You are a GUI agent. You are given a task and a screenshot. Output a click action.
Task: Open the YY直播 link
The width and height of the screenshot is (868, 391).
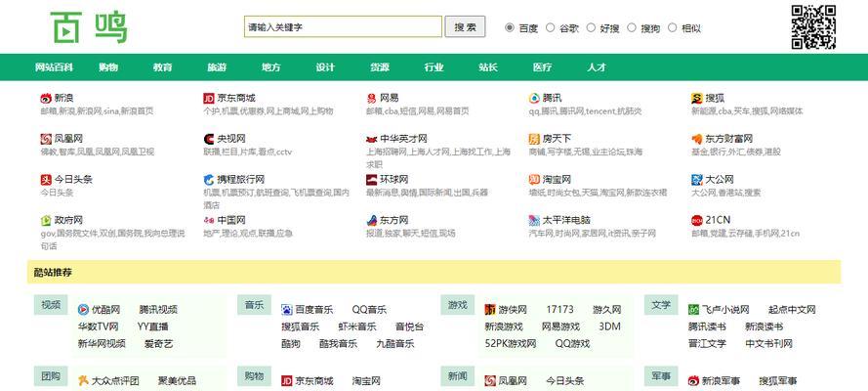pyautogui.click(x=152, y=326)
